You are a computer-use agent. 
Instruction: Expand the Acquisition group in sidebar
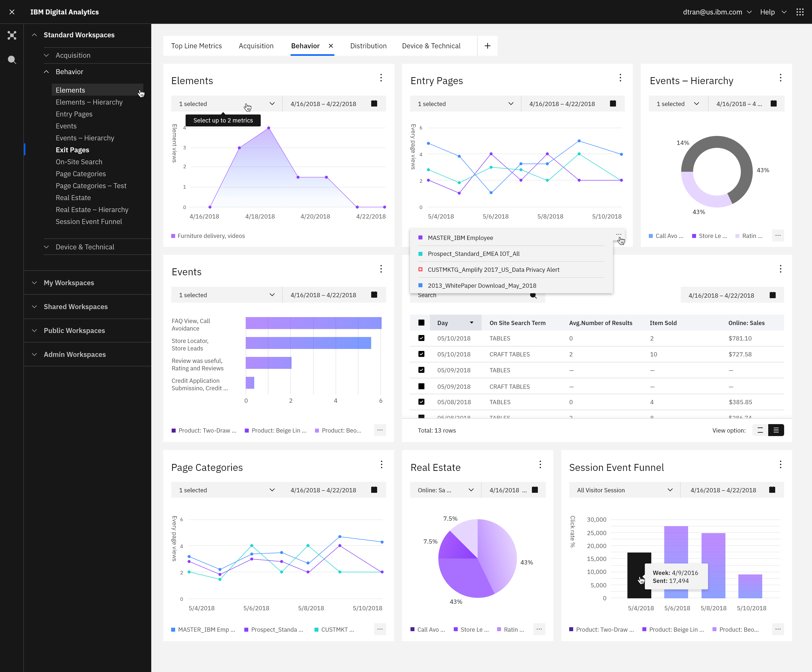pyautogui.click(x=47, y=55)
